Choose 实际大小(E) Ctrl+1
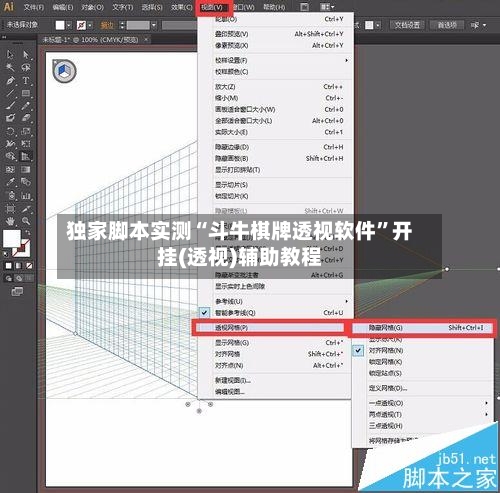Viewport: 500px width, 493px height. (276, 132)
